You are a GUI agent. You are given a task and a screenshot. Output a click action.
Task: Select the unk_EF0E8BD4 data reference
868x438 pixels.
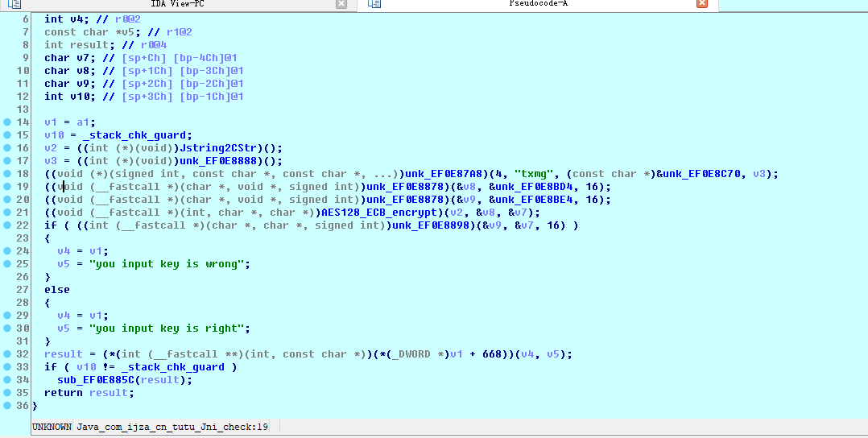[x=534, y=187]
